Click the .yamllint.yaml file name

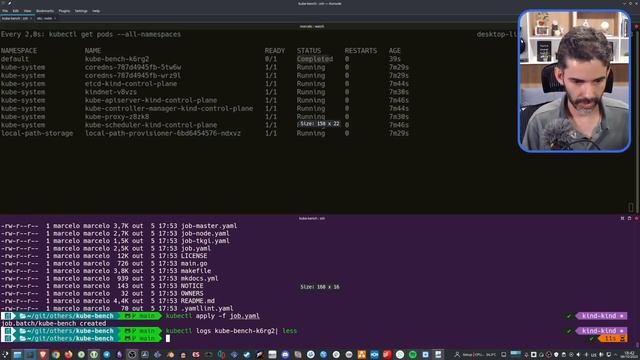[207, 308]
